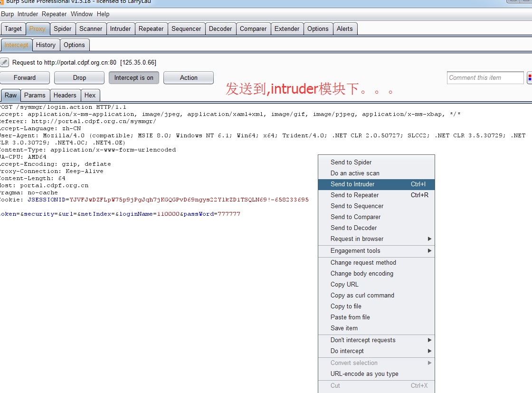
Task: Click the Comment this item field
Action: pos(485,78)
